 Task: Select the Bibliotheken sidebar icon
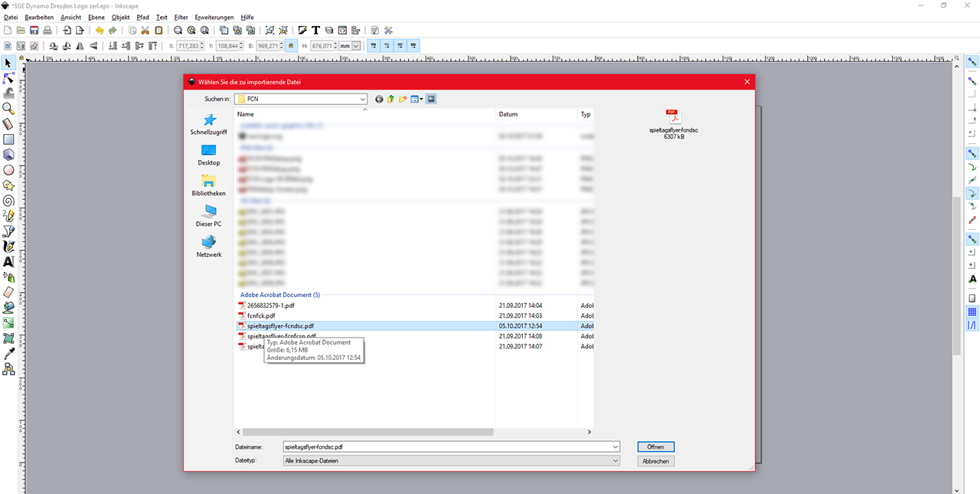click(x=208, y=185)
